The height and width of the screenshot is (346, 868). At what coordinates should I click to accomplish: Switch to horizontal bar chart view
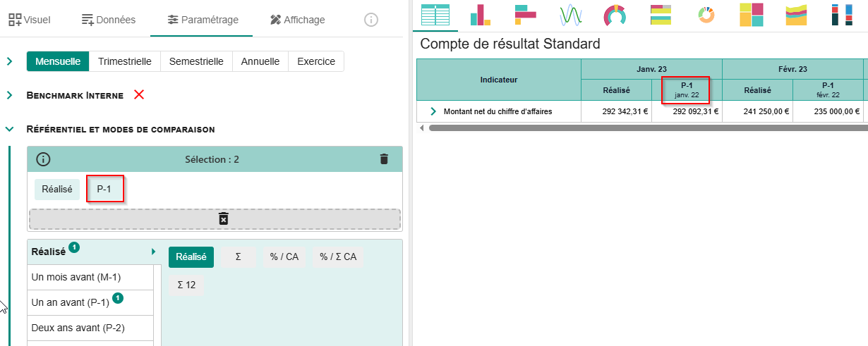[x=526, y=15]
